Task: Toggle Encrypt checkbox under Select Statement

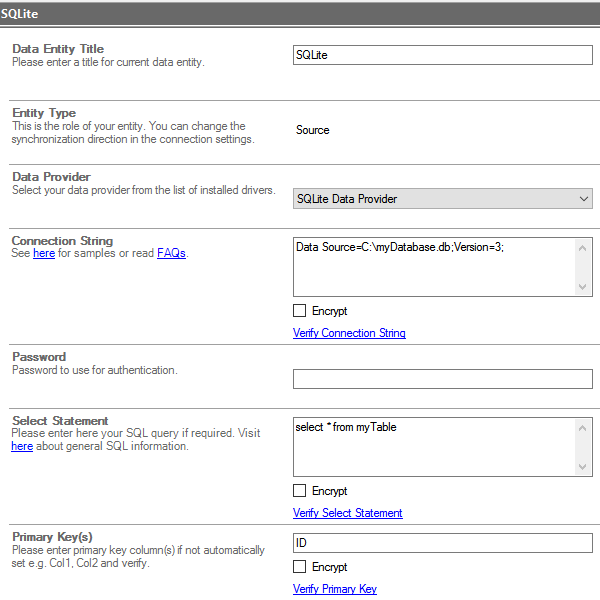Action: tap(300, 491)
